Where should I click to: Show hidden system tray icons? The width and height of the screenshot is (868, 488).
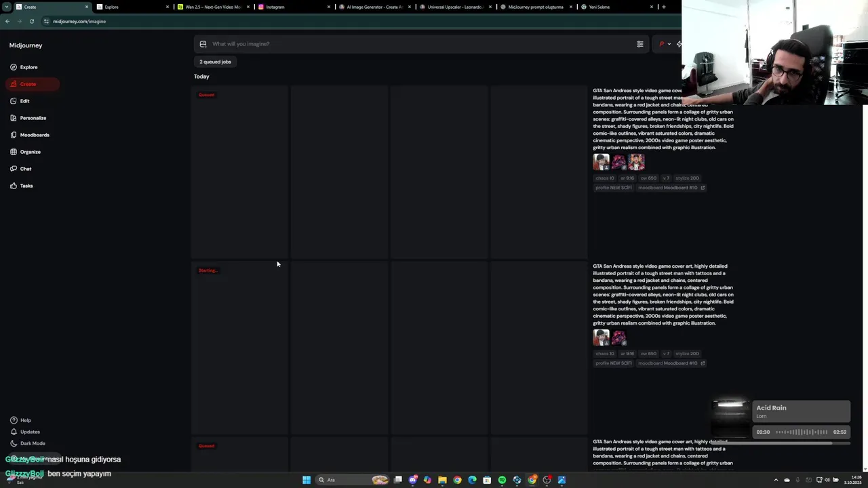[776, 480]
